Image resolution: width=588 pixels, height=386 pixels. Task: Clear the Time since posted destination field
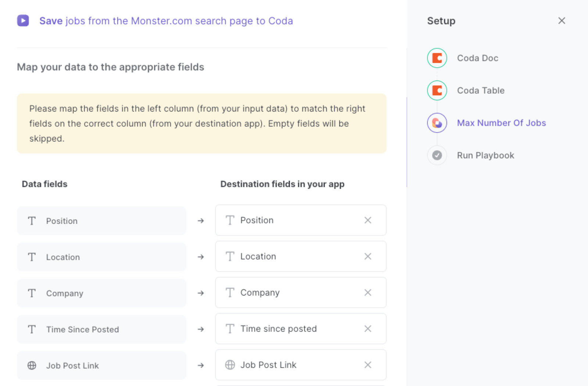click(368, 329)
